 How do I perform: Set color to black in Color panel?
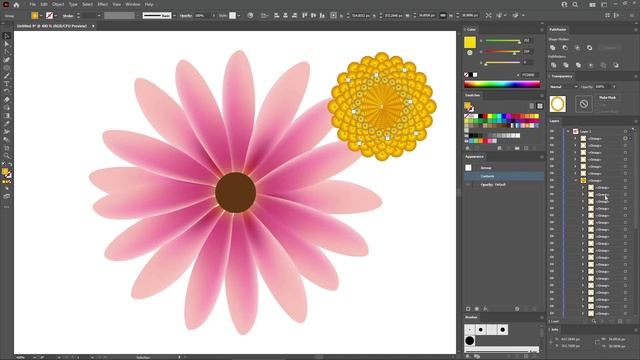(x=470, y=75)
